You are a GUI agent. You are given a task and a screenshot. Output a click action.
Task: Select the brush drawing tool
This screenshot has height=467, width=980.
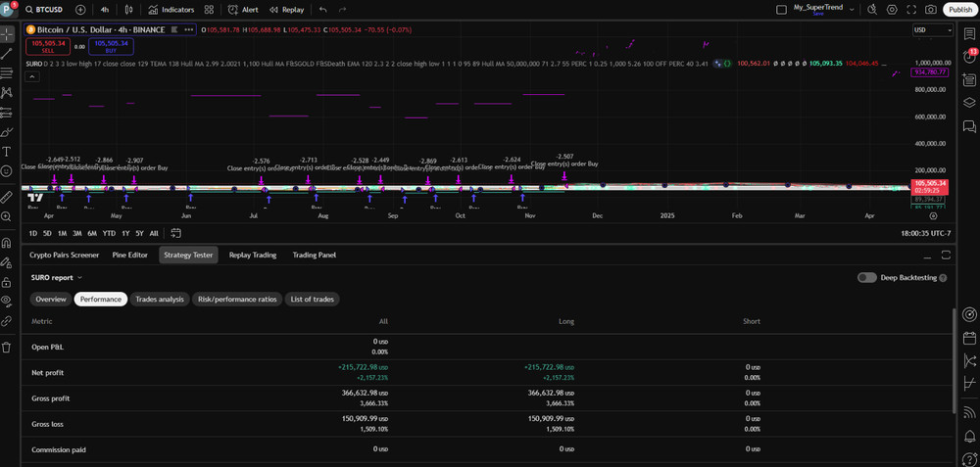[7, 132]
